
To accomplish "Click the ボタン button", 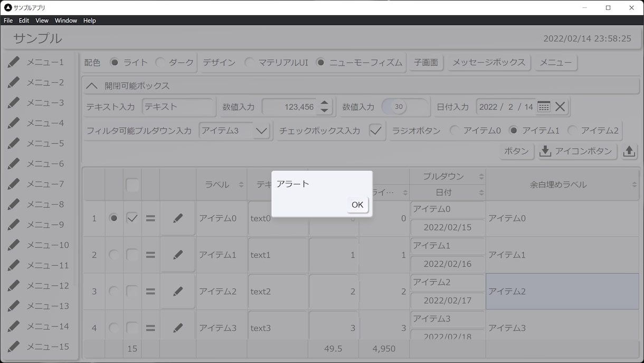I will click(x=516, y=151).
